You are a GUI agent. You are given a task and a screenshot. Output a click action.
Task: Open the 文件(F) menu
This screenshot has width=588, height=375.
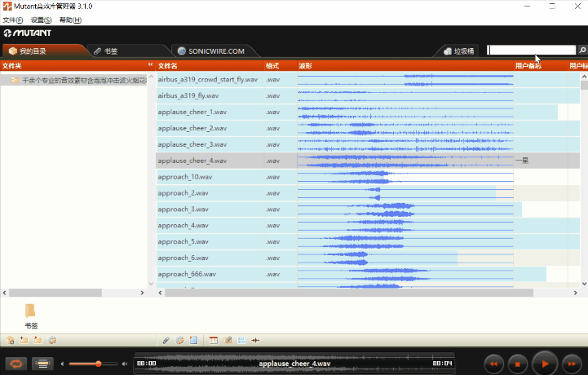(12, 20)
